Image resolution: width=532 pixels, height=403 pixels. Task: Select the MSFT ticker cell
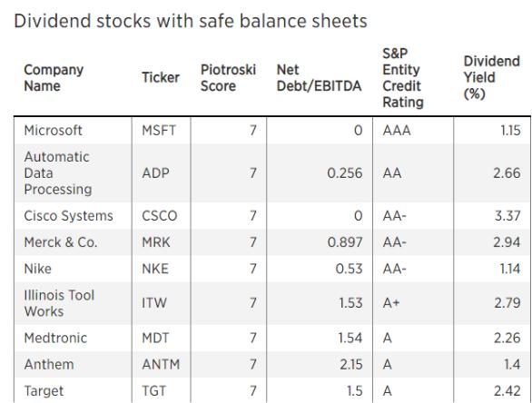(159, 131)
